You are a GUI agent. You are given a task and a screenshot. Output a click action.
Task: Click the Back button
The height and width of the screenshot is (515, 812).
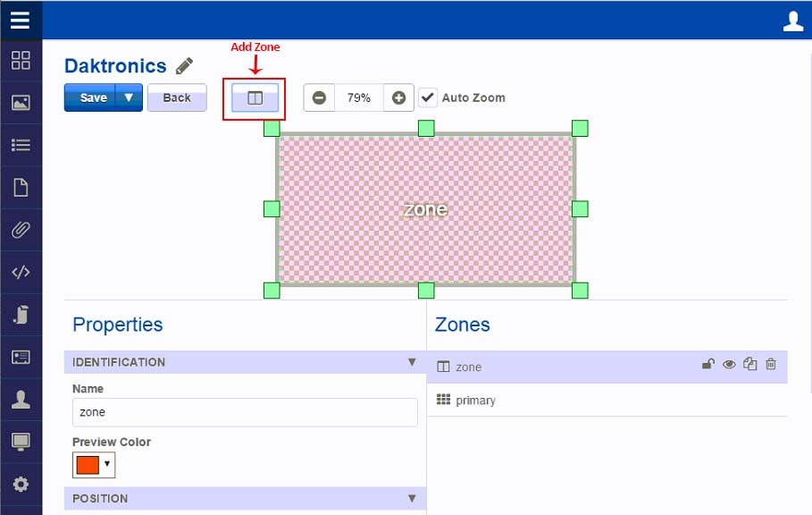pos(177,97)
